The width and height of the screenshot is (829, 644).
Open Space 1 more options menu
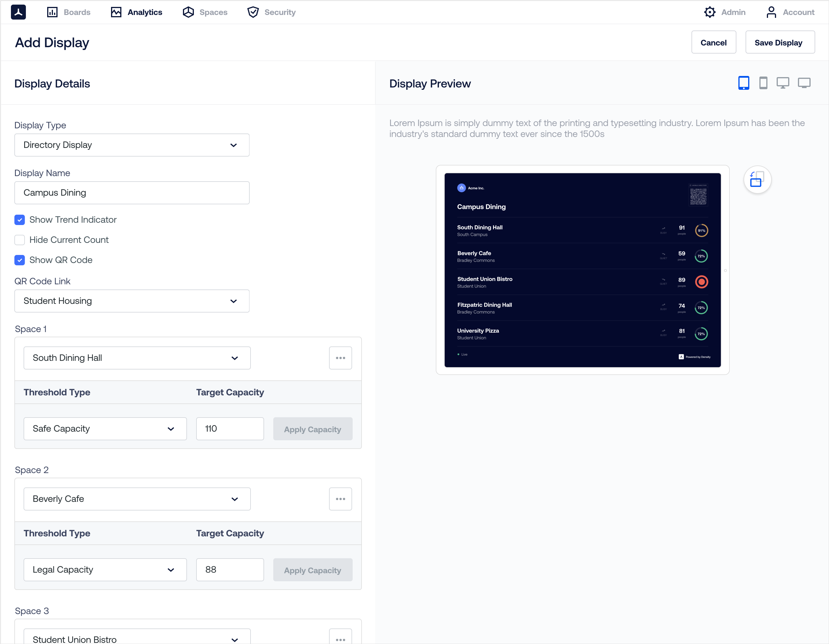340,358
